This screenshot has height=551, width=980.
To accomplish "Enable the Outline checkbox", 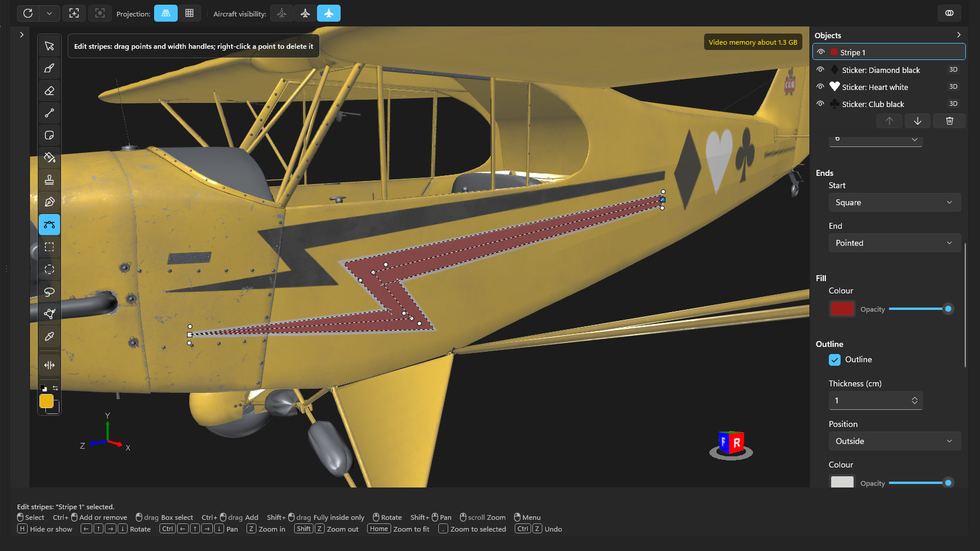I will coord(835,360).
